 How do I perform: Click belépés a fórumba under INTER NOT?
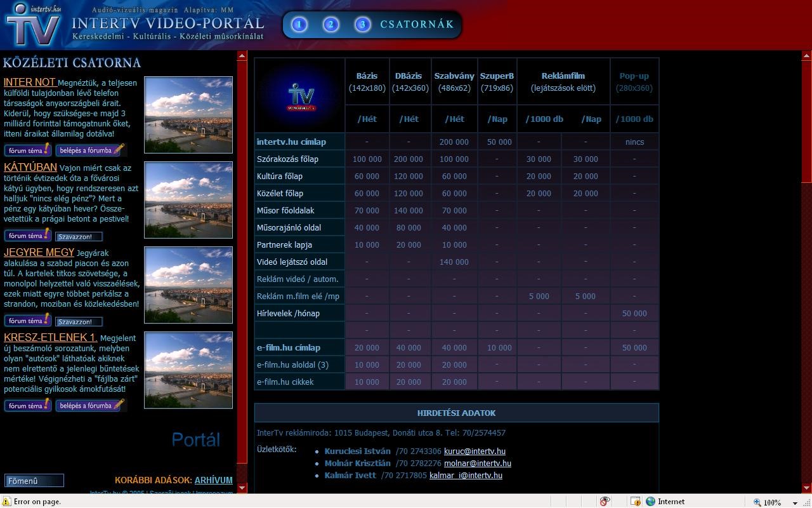point(90,150)
